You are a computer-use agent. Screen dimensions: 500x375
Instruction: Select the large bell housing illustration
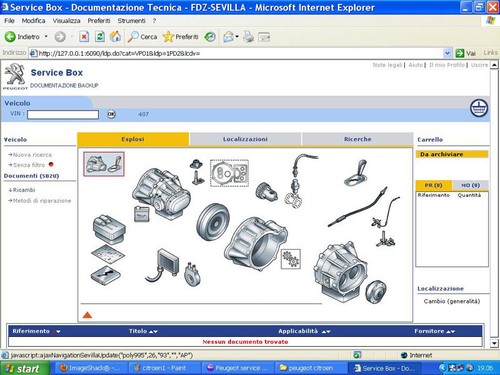[255, 244]
